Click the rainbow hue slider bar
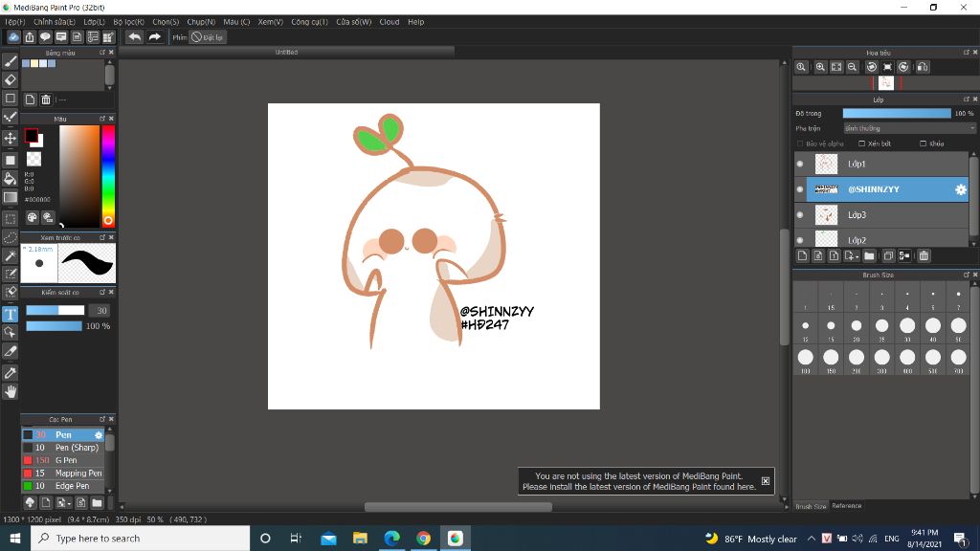 coord(108,172)
